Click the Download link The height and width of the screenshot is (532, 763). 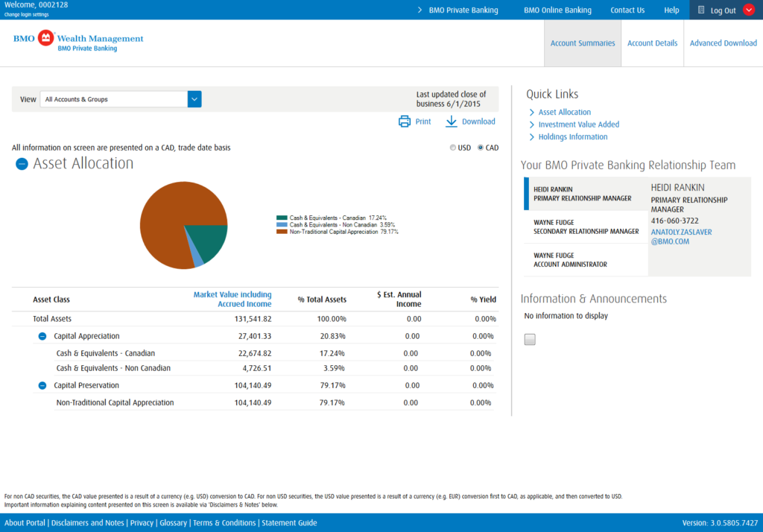[478, 121]
